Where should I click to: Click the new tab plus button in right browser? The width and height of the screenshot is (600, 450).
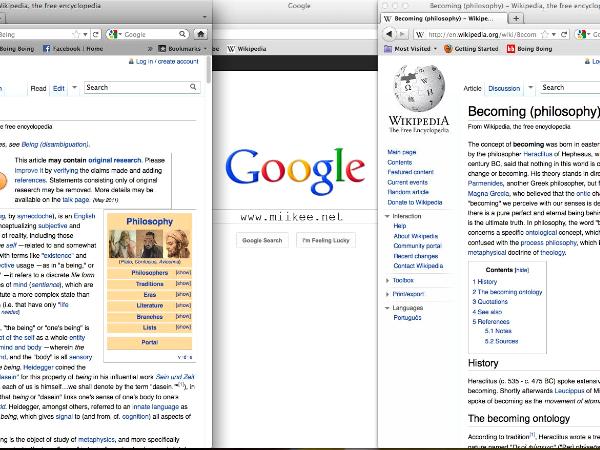(516, 18)
